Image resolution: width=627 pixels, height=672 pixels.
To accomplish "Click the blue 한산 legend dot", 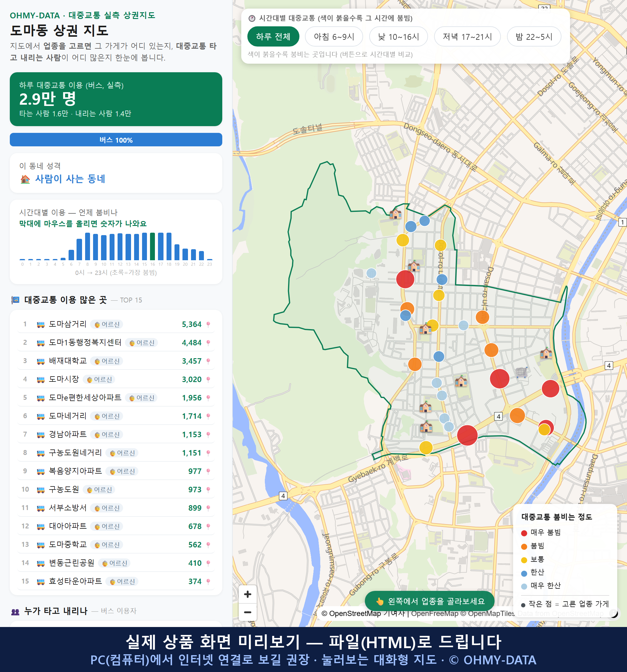I will point(524,573).
